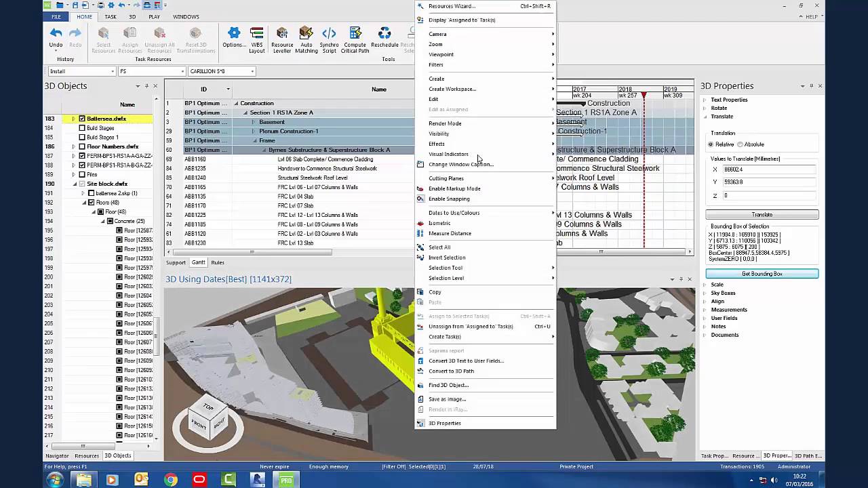Click the save icon in quick access toolbar
This screenshot has height=488, width=868.
coord(75,5)
